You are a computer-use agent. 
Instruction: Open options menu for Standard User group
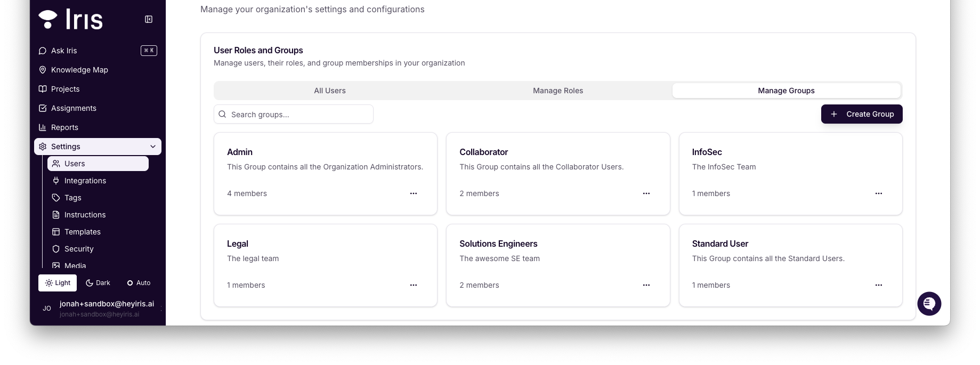coord(879,285)
